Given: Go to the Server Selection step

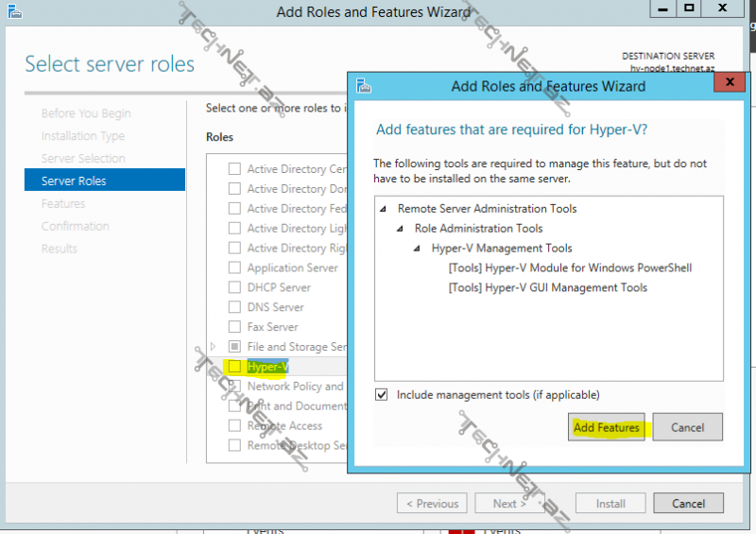Looking at the screenshot, I should click(x=83, y=159).
